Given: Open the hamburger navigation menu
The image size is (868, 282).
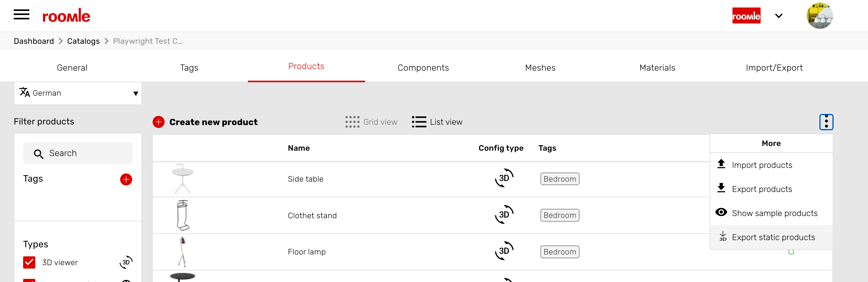Looking at the screenshot, I should pos(21,15).
